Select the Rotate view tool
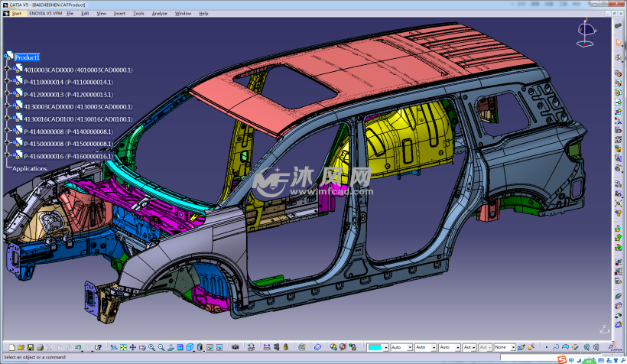Viewport: 627px width, 364px height. pyautogui.click(x=142, y=348)
